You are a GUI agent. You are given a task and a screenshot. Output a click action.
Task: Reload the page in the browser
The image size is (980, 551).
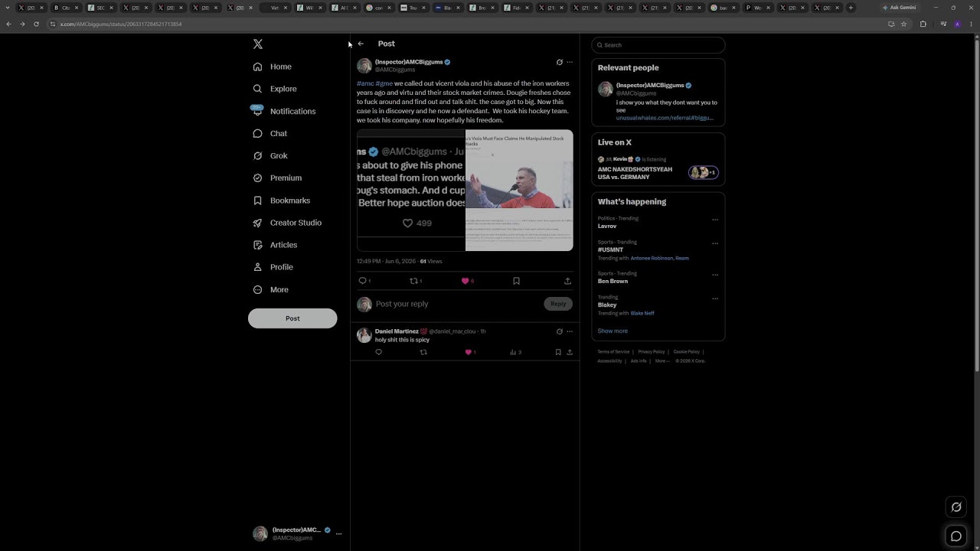pos(36,24)
